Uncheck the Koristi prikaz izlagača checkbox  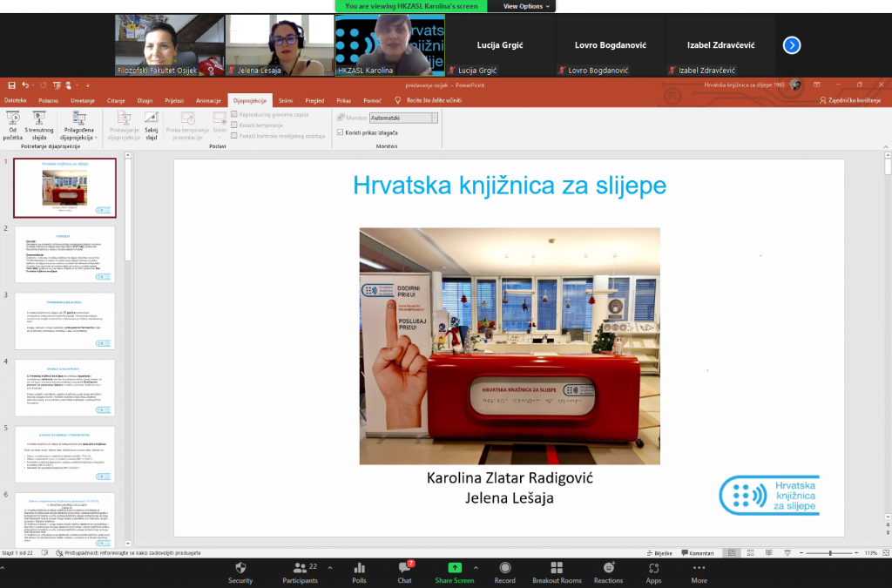[341, 132]
